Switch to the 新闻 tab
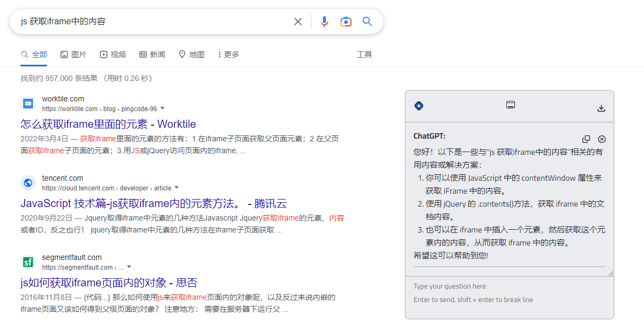 (x=152, y=54)
